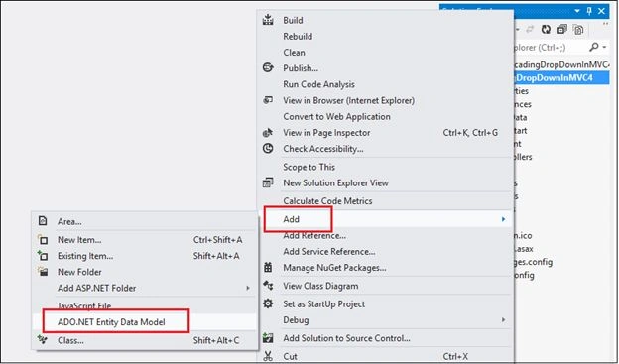619x364 pixels.
Task: Click the View Class Diagram icon
Action: (268, 286)
